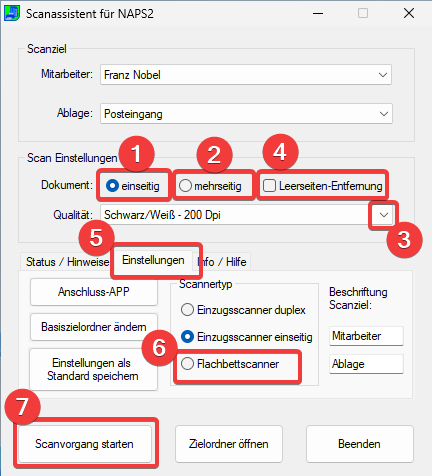Click the Ablage label input field

point(366,364)
